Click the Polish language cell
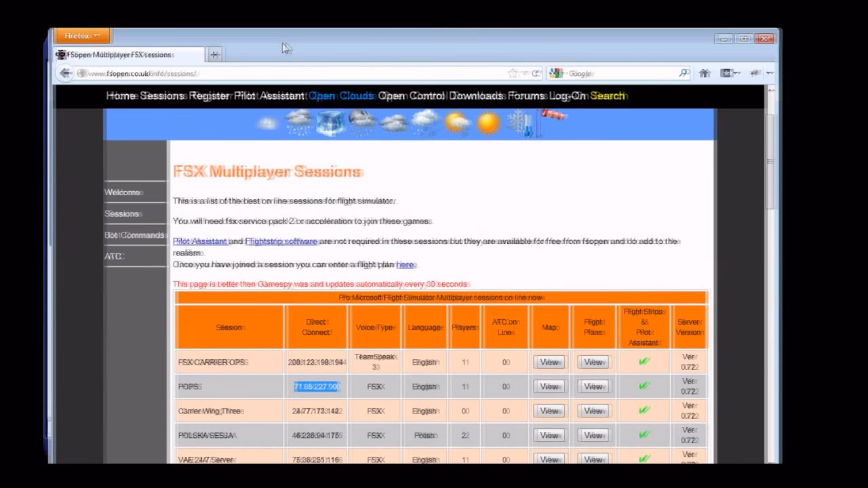Screen dimensions: 868x488 (x=425, y=435)
